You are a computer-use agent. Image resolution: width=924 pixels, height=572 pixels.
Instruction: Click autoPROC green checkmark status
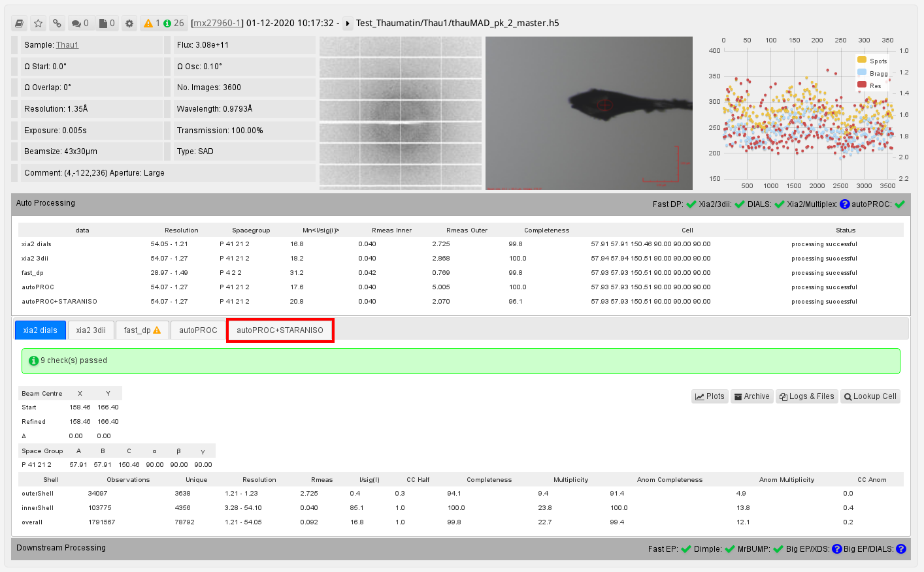(900, 204)
